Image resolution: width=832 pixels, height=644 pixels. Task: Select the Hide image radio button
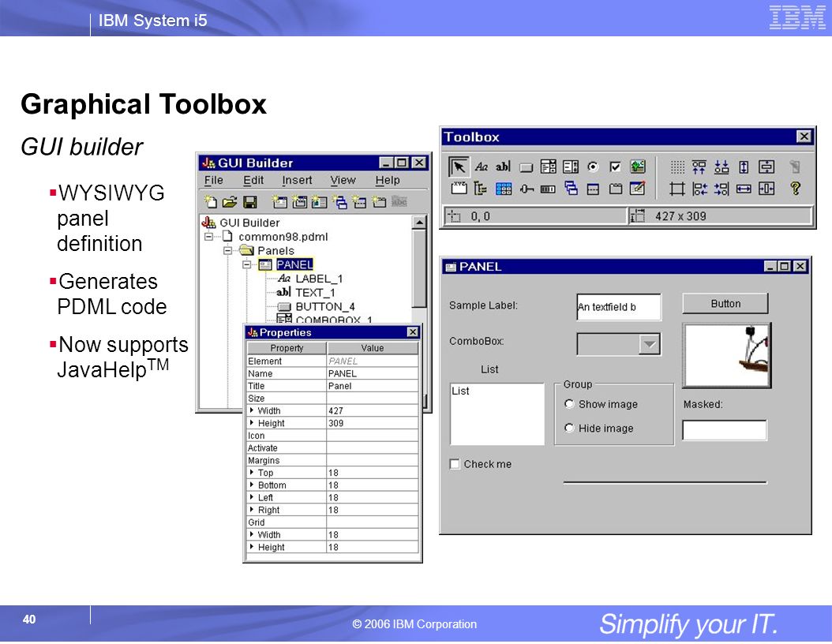click(x=569, y=428)
